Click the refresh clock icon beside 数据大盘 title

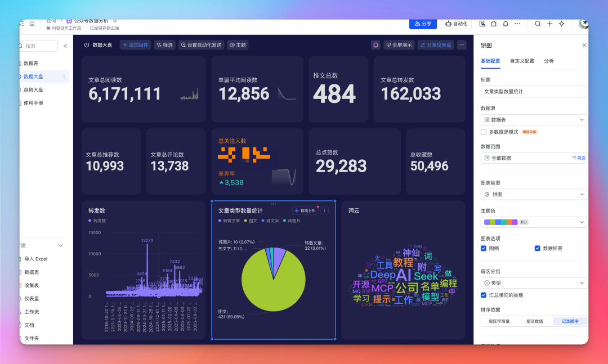[87, 45]
